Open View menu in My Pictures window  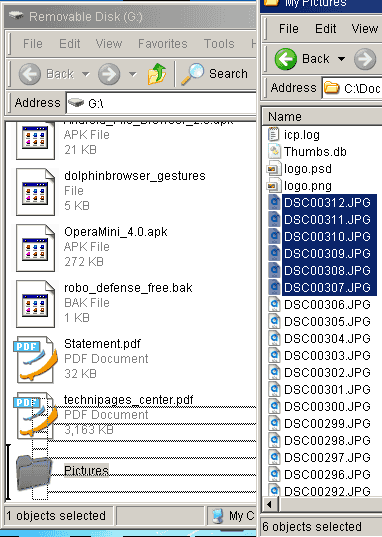pos(365,29)
